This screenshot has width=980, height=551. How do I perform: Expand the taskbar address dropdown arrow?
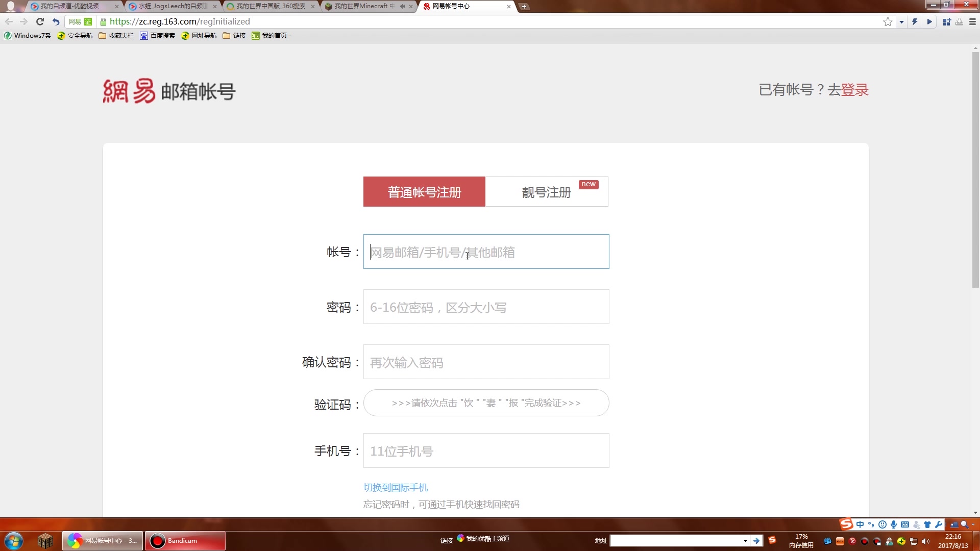click(745, 541)
